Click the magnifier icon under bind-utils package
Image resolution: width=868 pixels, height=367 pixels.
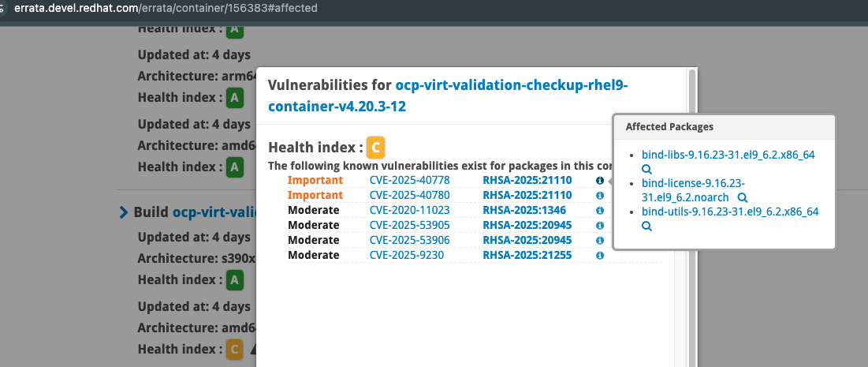[x=646, y=227]
